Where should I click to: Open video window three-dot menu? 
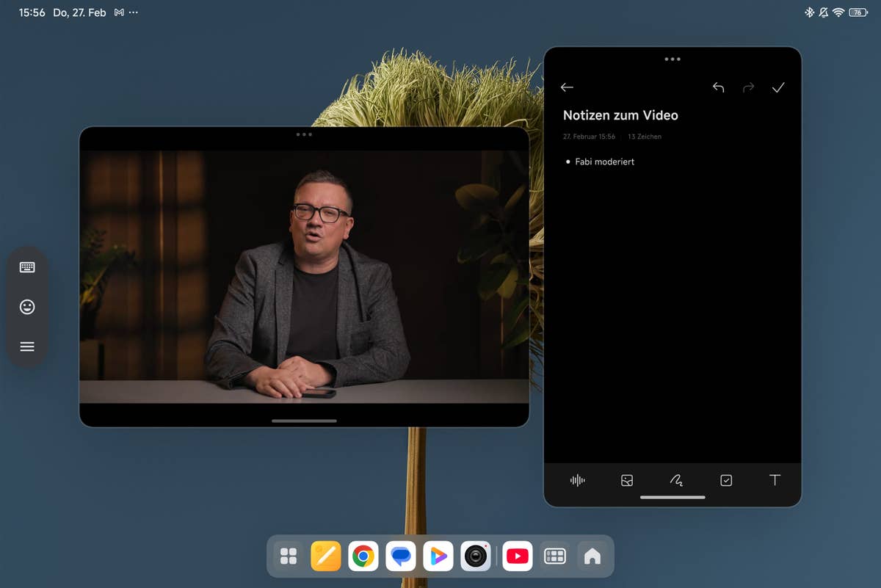(304, 134)
